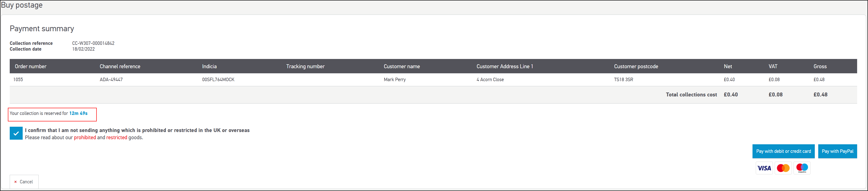This screenshot has width=868, height=191.
Task: Select the Net column header
Action: (728, 66)
